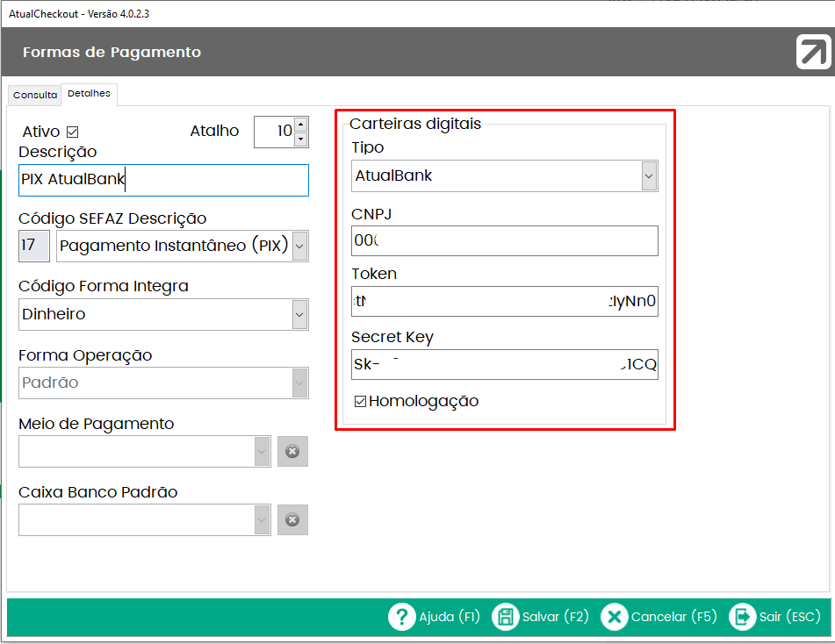Increase the Atalho value with up arrow
Viewport: 835px width, 644px height.
[x=301, y=125]
